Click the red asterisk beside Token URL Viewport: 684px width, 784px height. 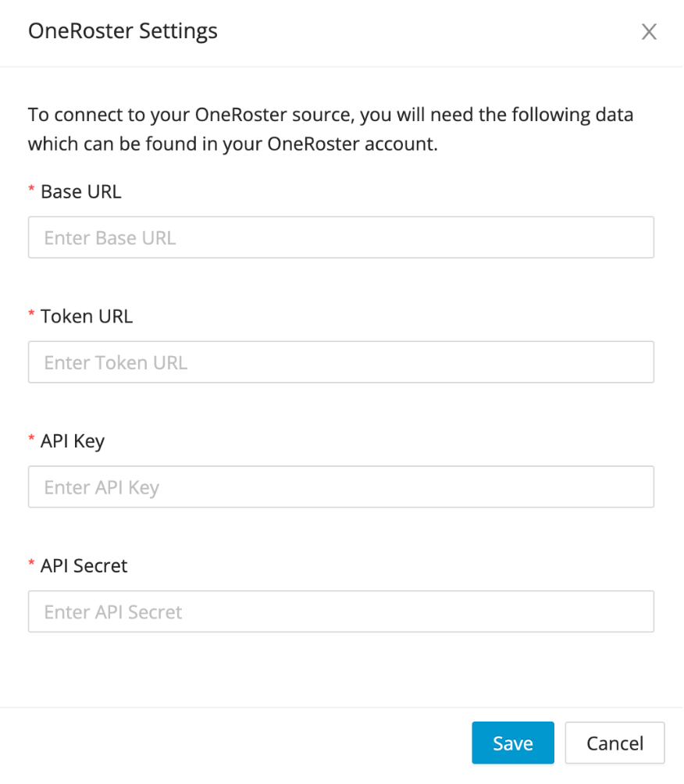31,316
